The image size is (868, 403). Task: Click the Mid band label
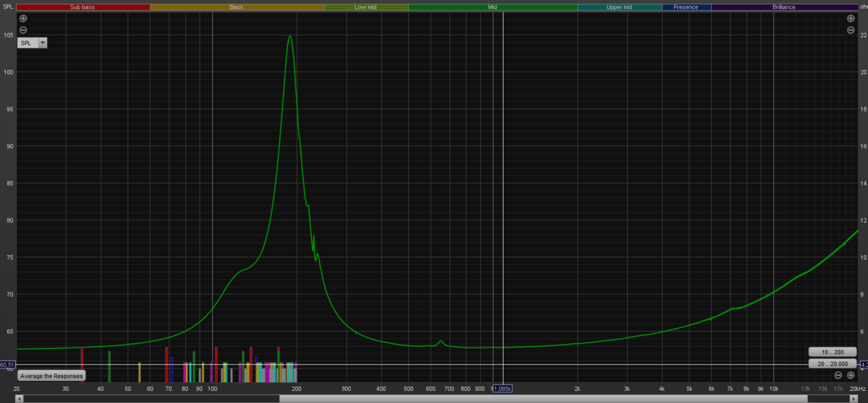tap(492, 7)
